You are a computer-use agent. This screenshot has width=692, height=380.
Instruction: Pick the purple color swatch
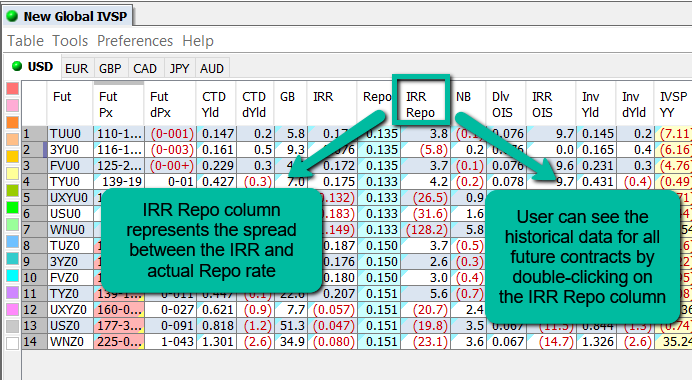12,293
